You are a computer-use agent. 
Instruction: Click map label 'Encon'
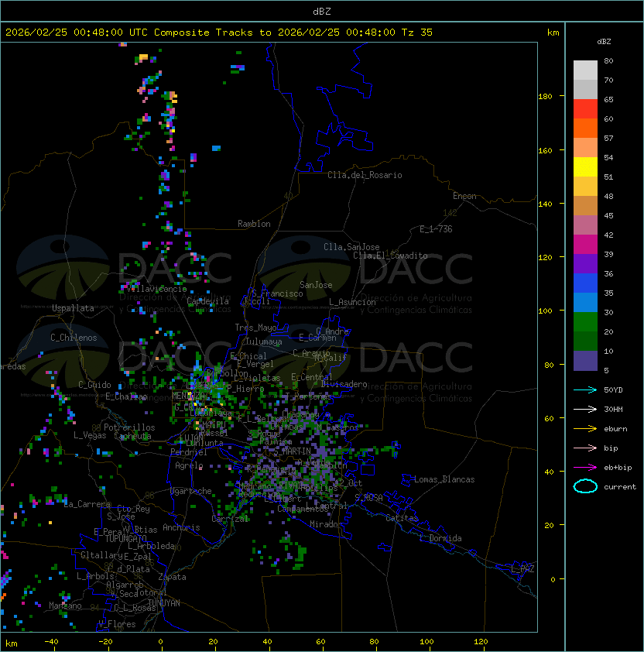pyautogui.click(x=464, y=196)
